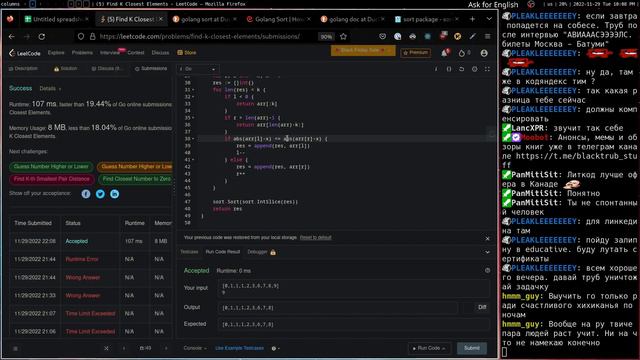Open Pocket save icon in Firefox toolbar

pyautogui.click(x=382, y=36)
